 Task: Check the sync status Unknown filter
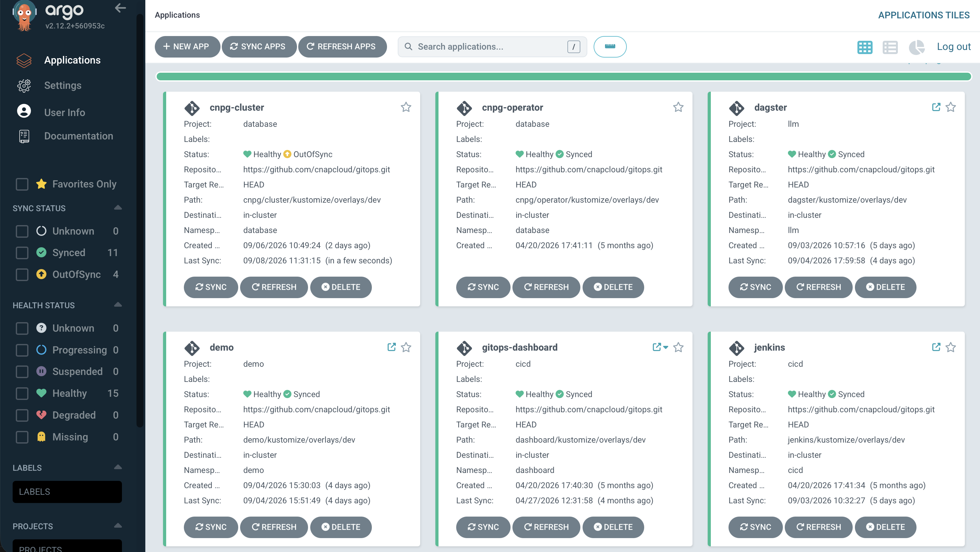[x=22, y=231]
